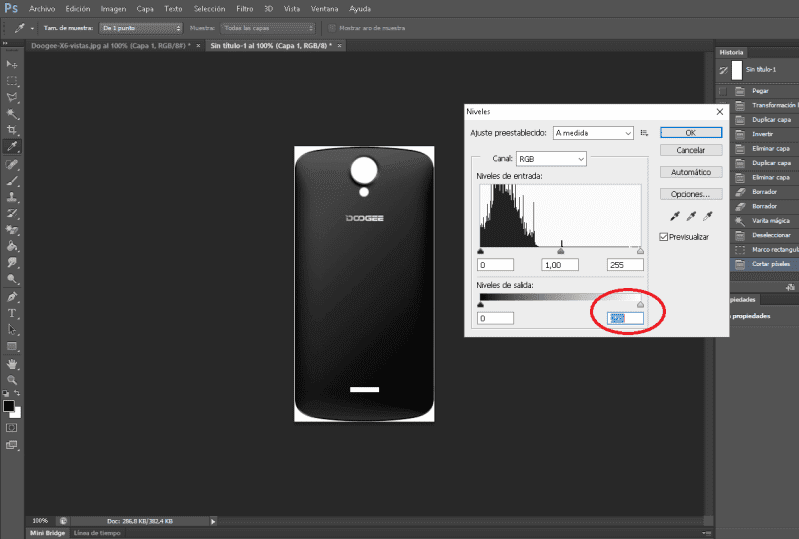Click Cancelar in Niveles dialog
Screen dimensions: 799x539
point(691,150)
